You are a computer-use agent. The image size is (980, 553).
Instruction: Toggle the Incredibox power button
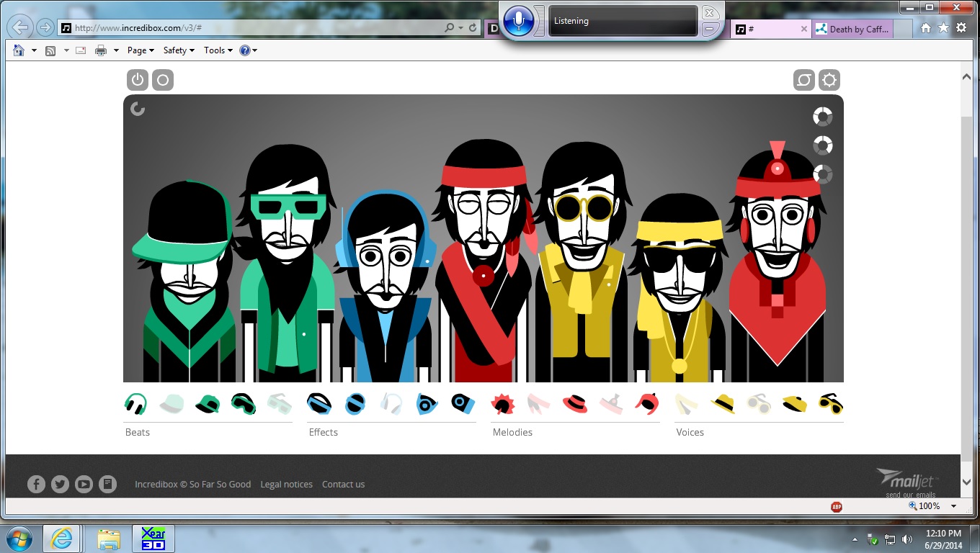(x=138, y=80)
